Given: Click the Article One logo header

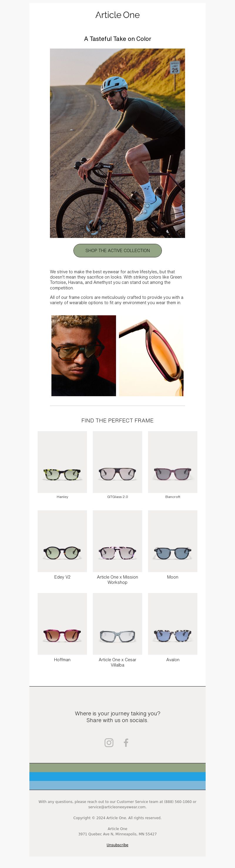Looking at the screenshot, I should 117,15.
